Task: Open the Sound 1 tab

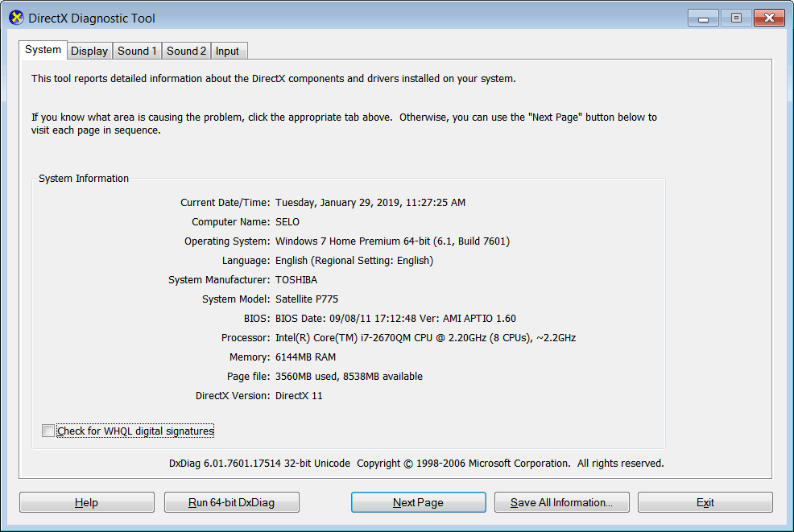Action: (137, 52)
